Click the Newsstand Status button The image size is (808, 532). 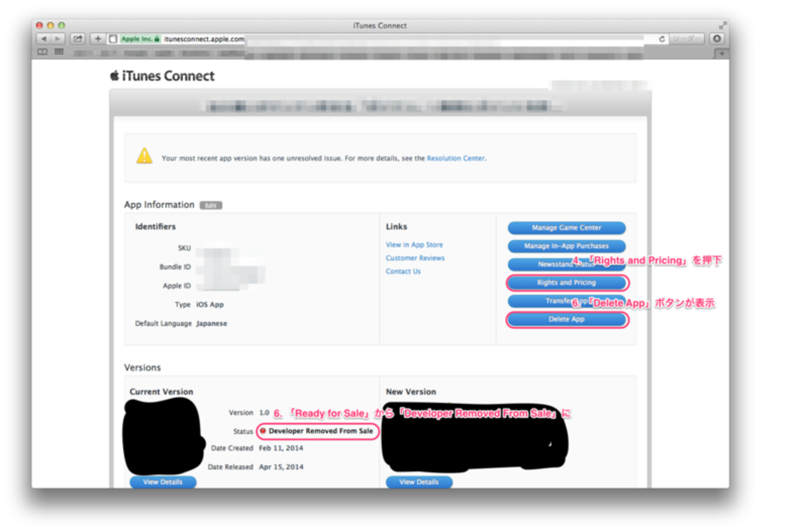(x=567, y=265)
